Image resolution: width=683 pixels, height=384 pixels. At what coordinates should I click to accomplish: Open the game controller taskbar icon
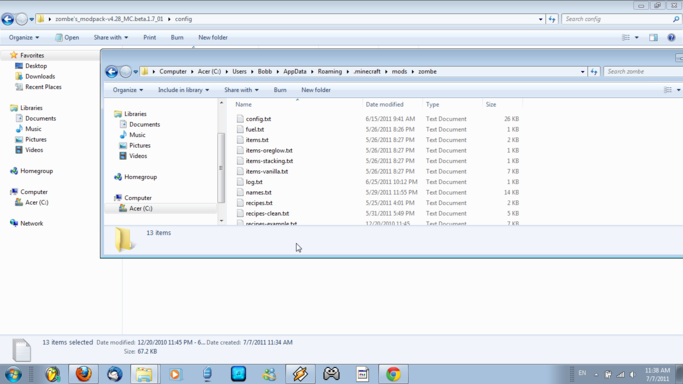331,374
